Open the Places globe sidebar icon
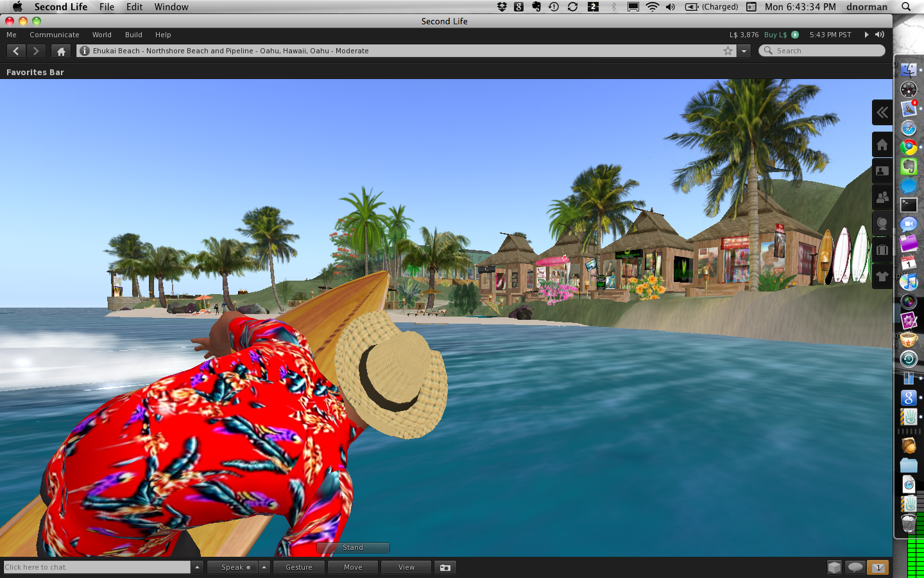The image size is (924, 578). pos(882,224)
